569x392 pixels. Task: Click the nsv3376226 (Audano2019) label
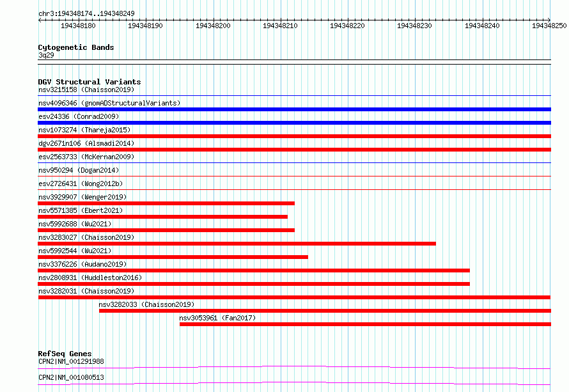[x=82, y=264]
